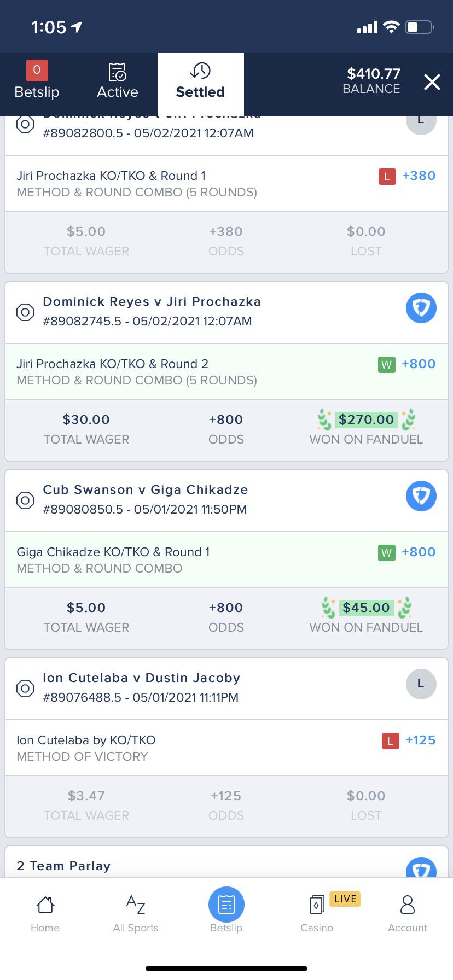The width and height of the screenshot is (453, 980).
Task: Open All Sports A-Z listing
Action: [136, 914]
